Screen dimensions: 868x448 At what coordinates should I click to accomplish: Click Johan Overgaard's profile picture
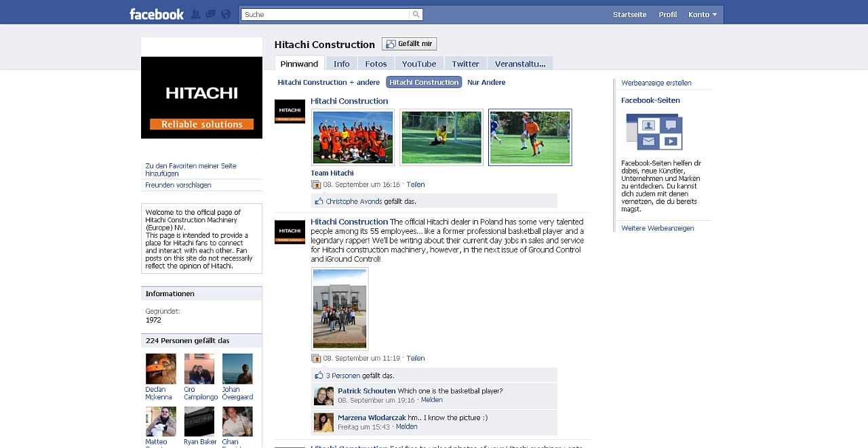(x=237, y=369)
